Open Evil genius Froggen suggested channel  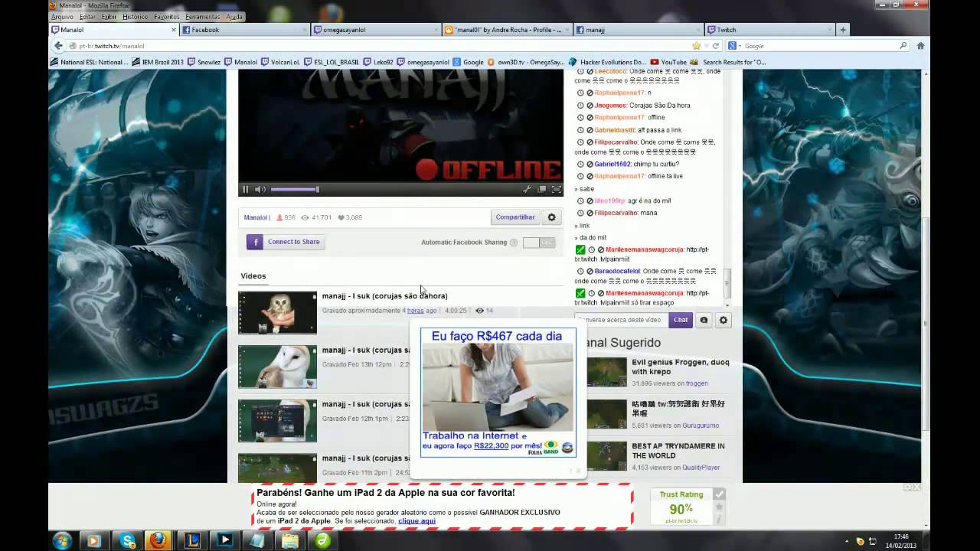(x=680, y=367)
